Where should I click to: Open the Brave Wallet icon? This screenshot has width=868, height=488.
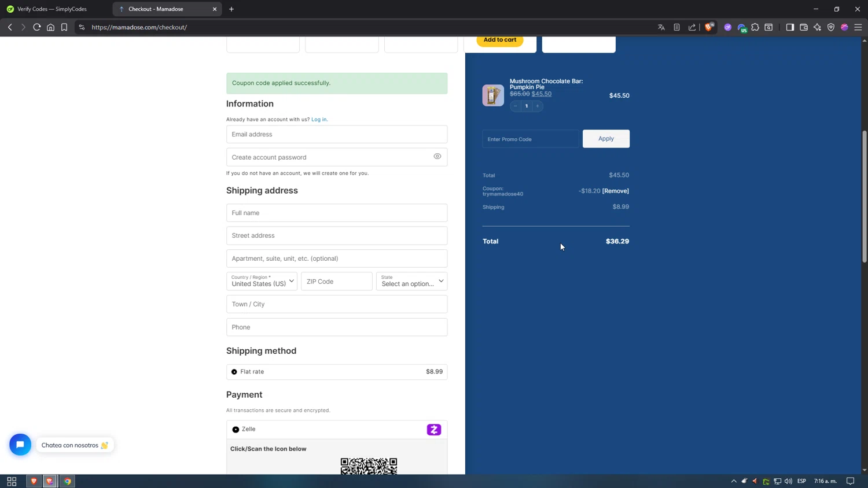pos(804,27)
